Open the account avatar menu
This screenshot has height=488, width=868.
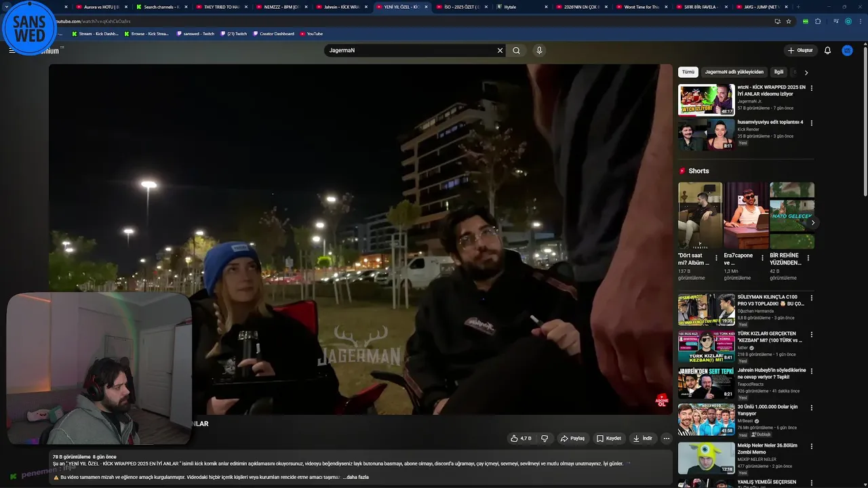847,50
